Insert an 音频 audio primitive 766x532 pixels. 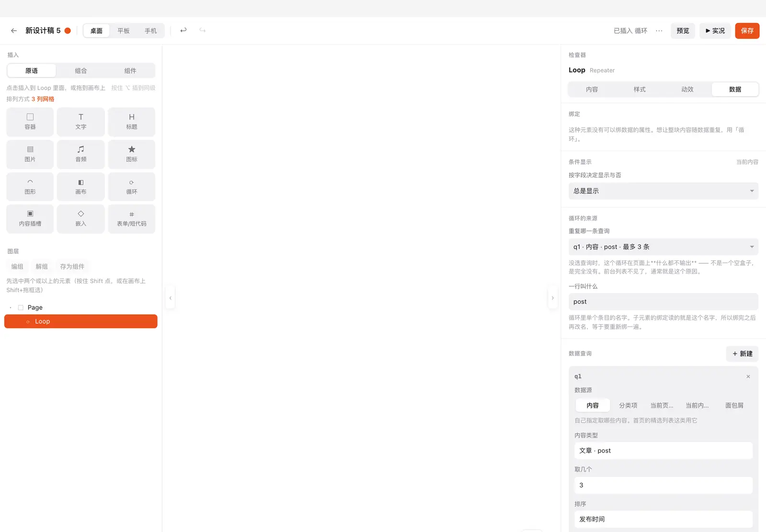81,154
